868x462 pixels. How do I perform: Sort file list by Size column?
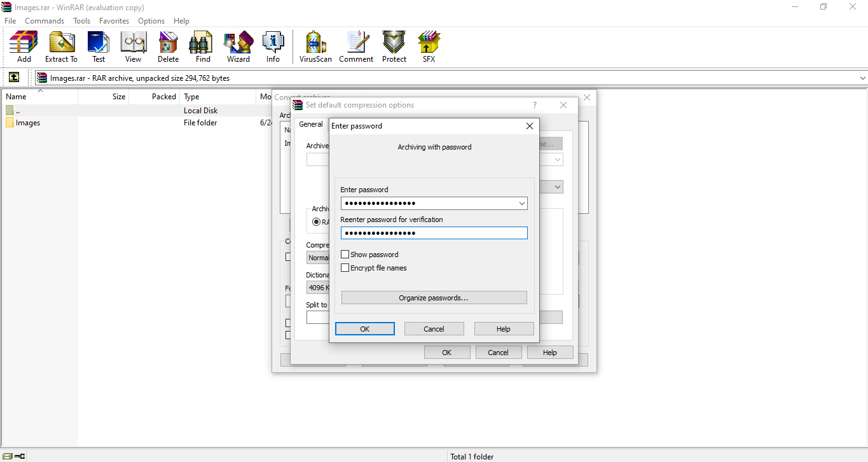pyautogui.click(x=104, y=97)
